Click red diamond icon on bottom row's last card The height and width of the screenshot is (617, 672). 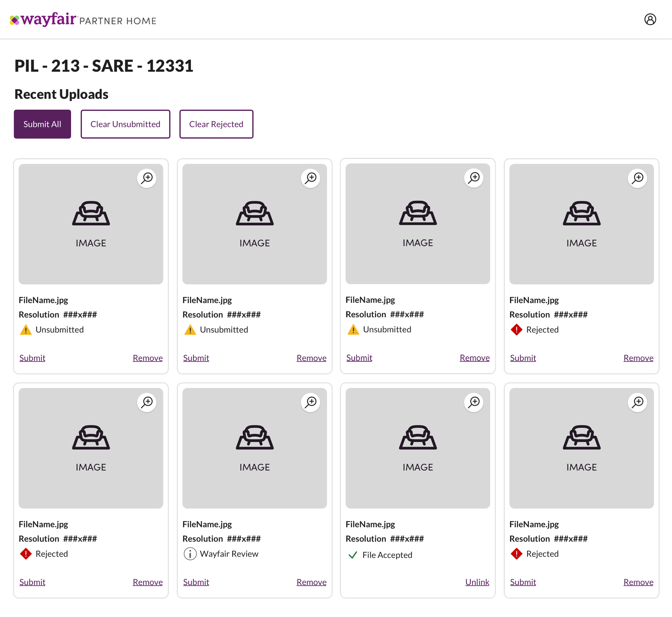click(x=516, y=554)
